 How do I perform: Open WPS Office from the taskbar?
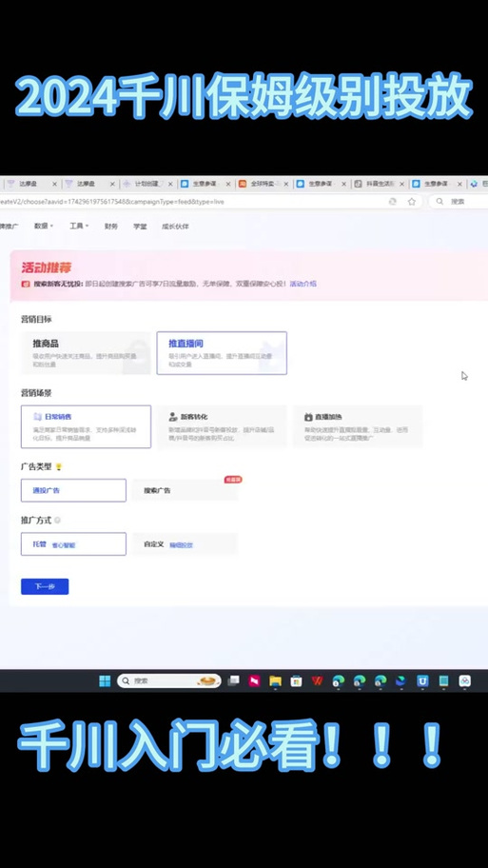coord(318,681)
